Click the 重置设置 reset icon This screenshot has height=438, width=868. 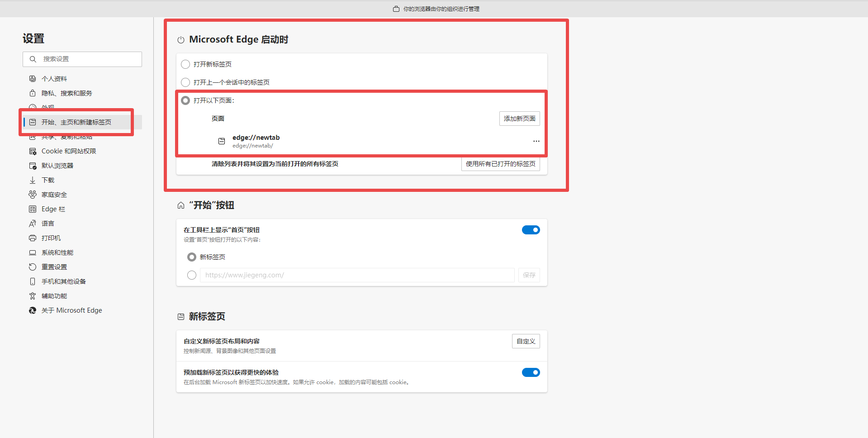pyautogui.click(x=33, y=267)
